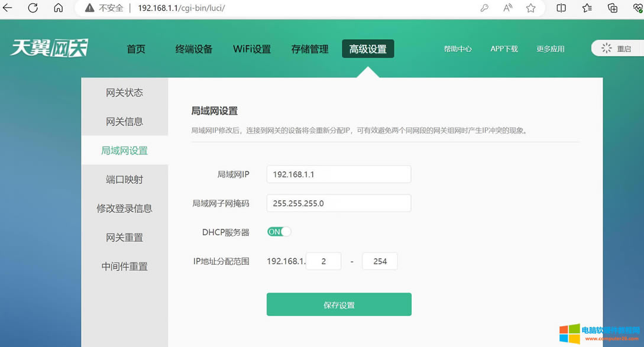Open 修改登录信息 in sidebar
This screenshot has height=347, width=644.
pos(125,209)
